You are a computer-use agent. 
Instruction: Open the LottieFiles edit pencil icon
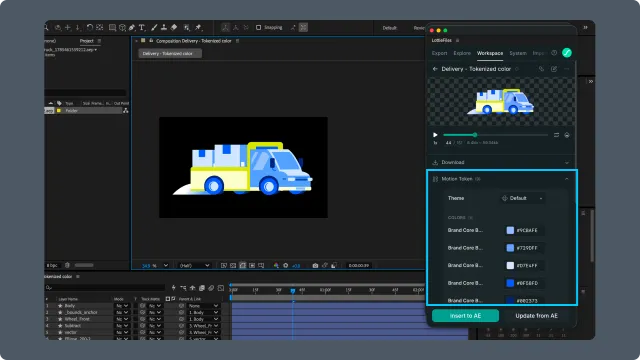(x=554, y=69)
